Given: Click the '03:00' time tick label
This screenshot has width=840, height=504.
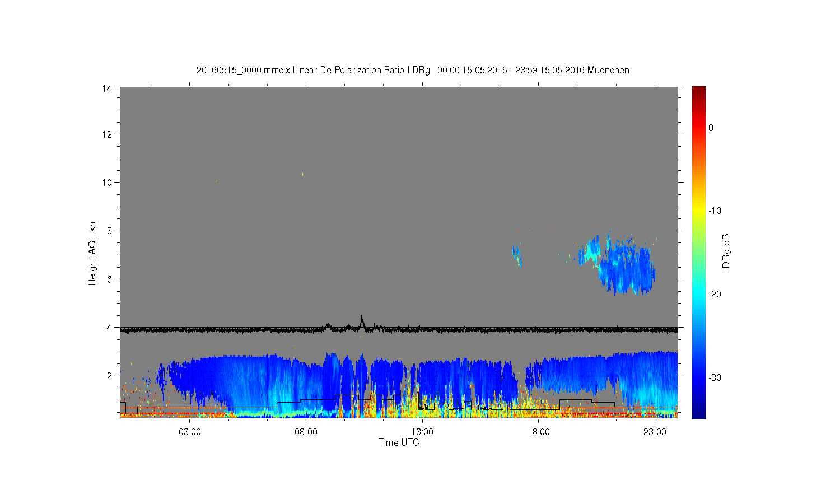Looking at the screenshot, I should tap(190, 432).
